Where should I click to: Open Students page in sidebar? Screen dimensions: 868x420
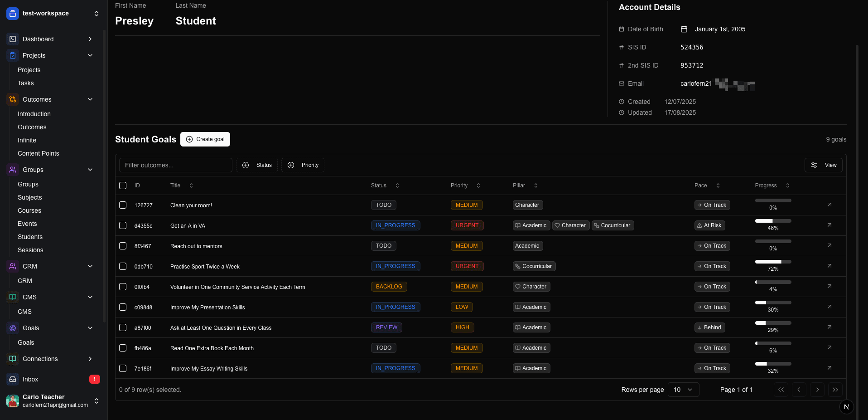(x=30, y=237)
